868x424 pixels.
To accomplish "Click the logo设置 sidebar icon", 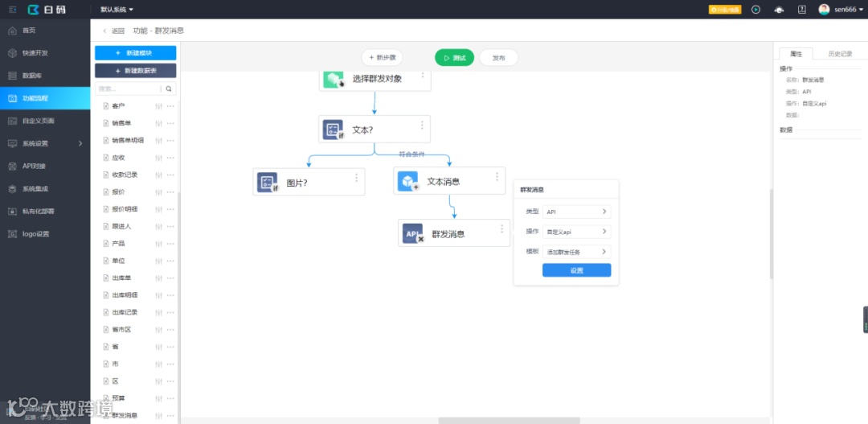I will click(x=12, y=234).
